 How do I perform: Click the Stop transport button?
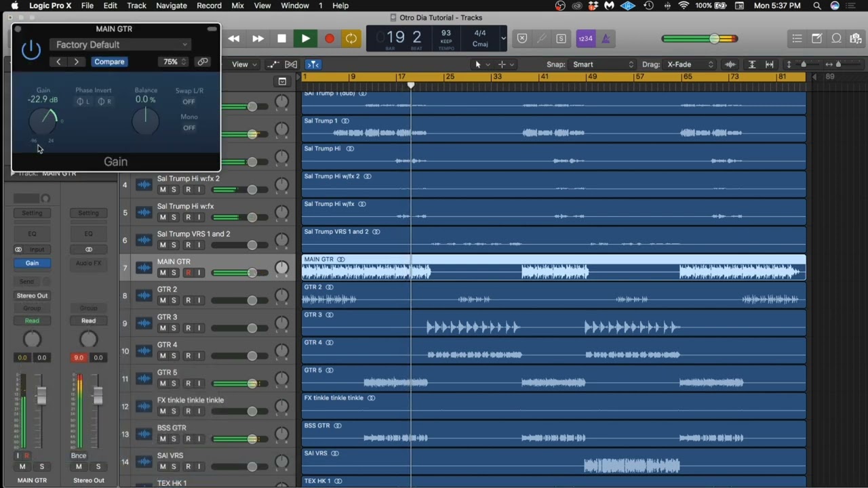pos(281,39)
